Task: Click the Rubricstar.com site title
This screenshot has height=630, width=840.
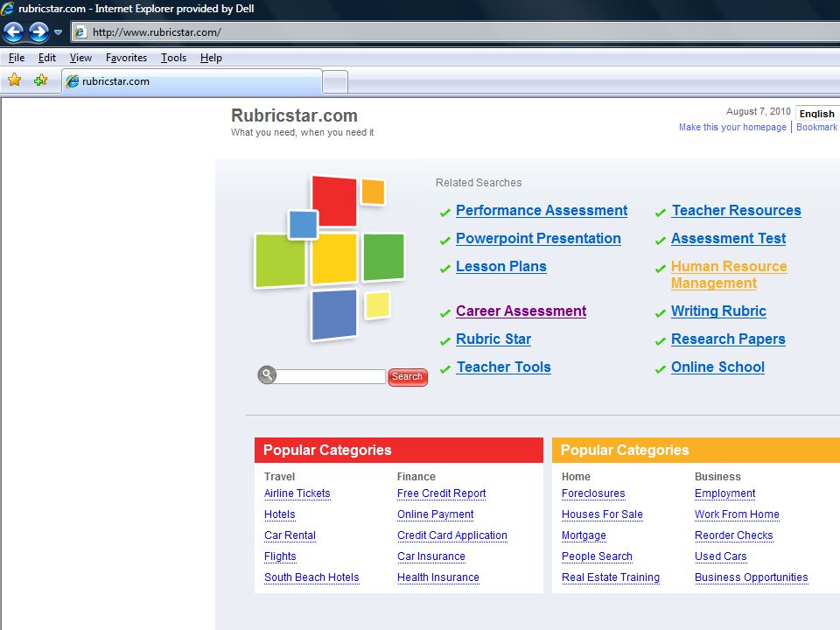Action: click(x=294, y=115)
